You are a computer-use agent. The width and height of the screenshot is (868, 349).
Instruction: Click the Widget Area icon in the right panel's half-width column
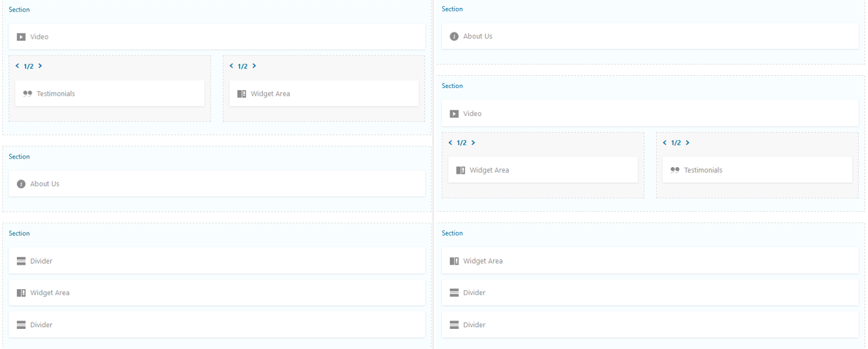460,170
